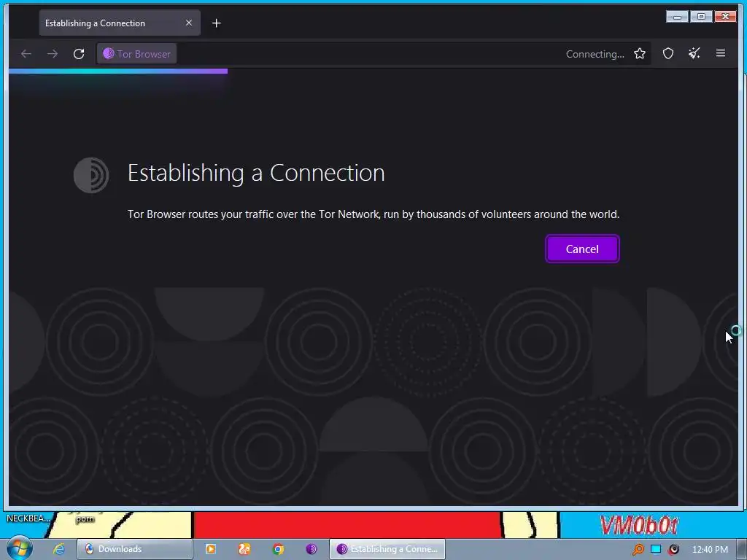
Task: Open Windows Media Player taskbar icon
Action: tap(211, 549)
